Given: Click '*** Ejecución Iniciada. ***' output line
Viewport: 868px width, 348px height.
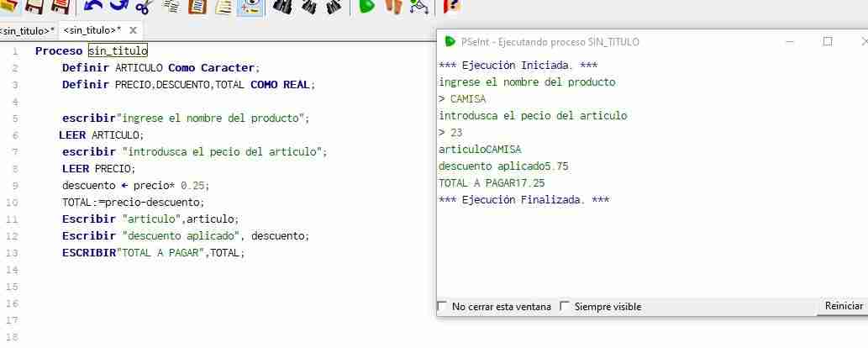Looking at the screenshot, I should [518, 66].
